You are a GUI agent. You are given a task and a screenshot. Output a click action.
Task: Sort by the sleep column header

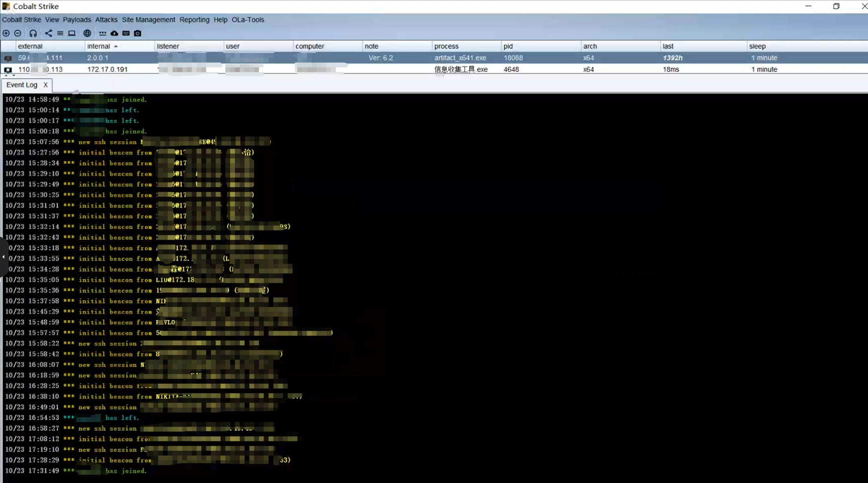[807, 46]
